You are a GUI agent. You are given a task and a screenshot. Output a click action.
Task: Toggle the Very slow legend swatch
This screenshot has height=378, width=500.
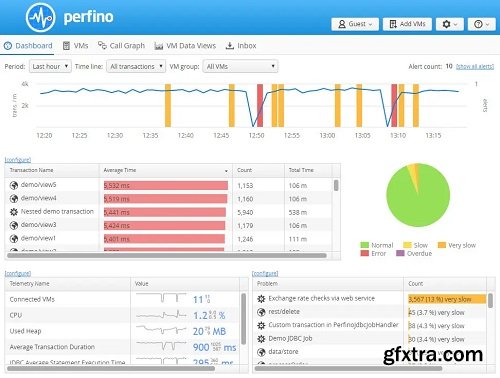(442, 245)
